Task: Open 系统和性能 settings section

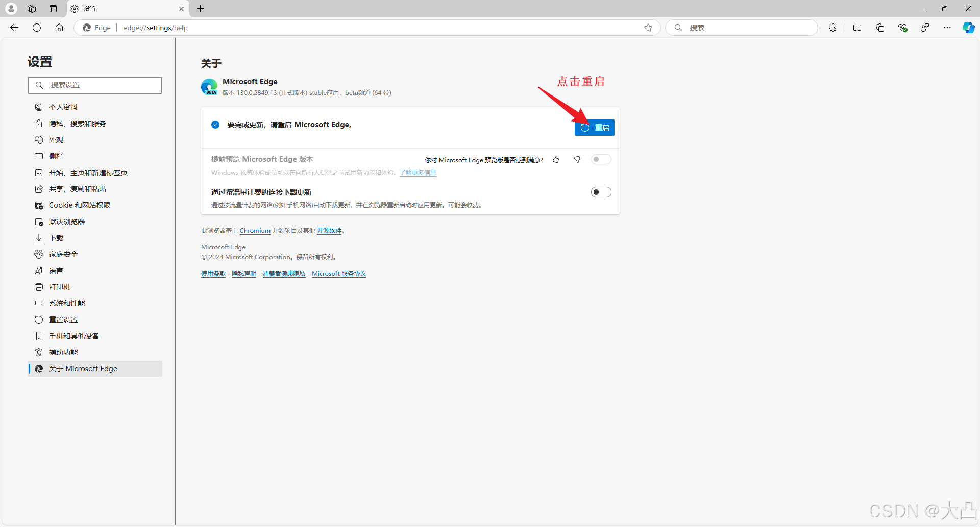Action: pos(95,303)
